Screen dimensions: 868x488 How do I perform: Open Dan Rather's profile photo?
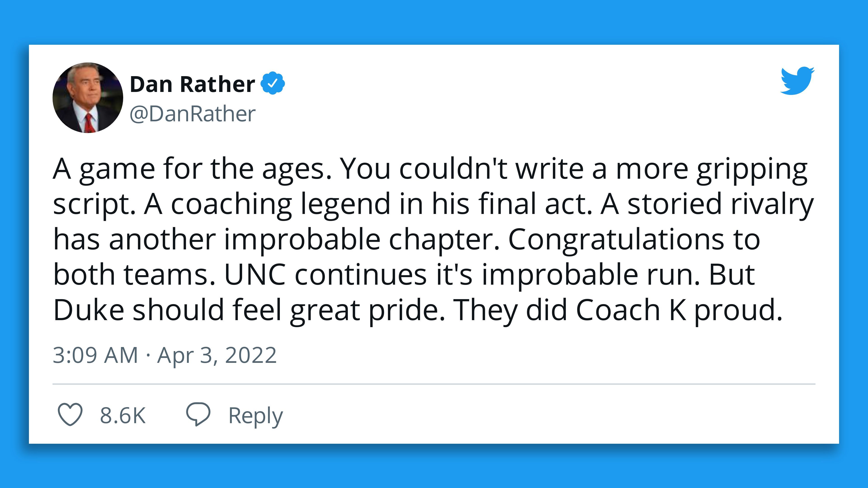coord(88,98)
